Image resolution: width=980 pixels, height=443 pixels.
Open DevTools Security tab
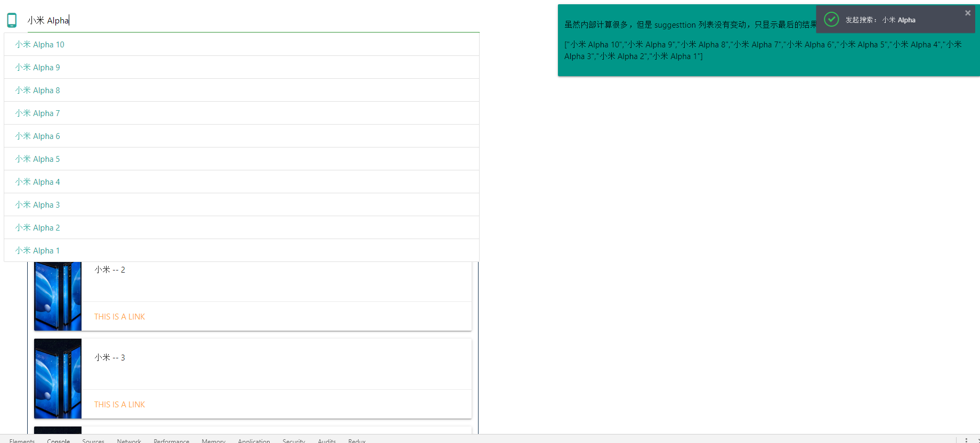coord(294,440)
